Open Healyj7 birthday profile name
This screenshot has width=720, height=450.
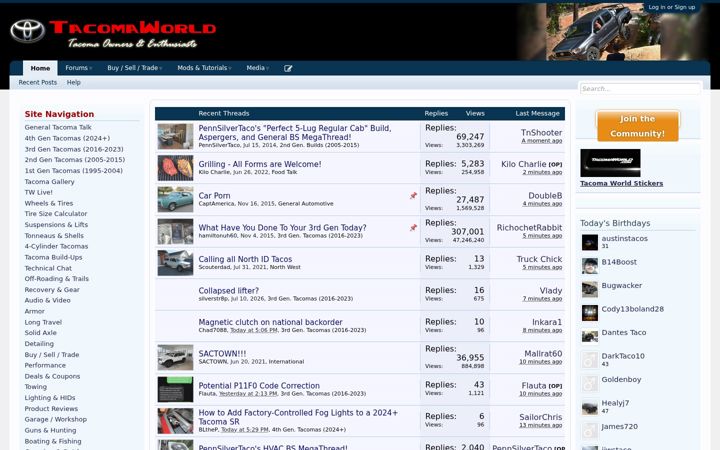coord(615,403)
